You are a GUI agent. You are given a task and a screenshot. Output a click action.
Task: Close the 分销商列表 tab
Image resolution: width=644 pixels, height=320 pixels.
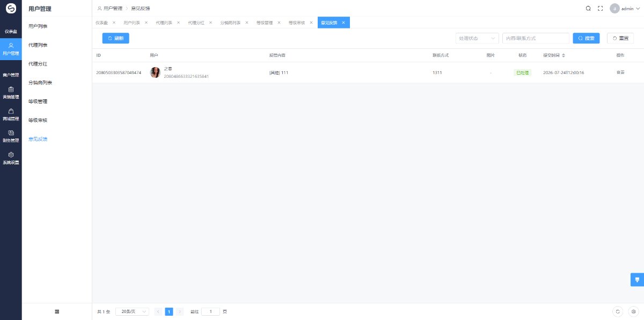tap(247, 23)
